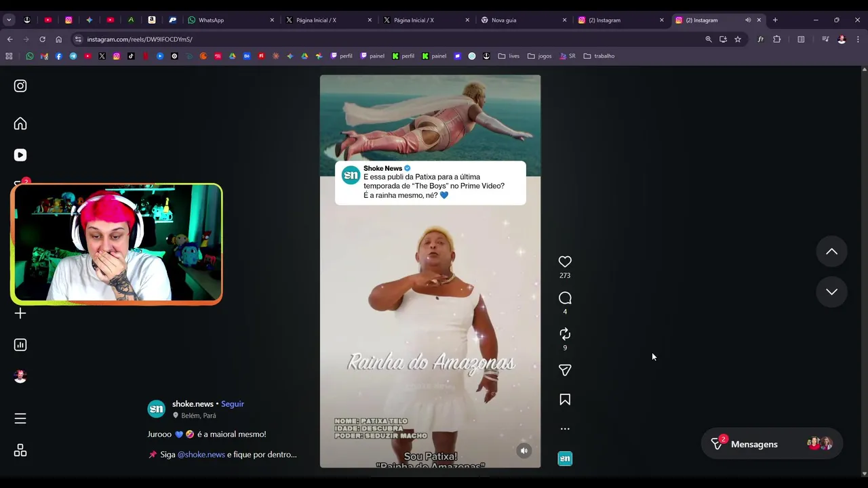Open the Gmail bookmark icon
The width and height of the screenshot is (868, 488).
[x=44, y=56]
